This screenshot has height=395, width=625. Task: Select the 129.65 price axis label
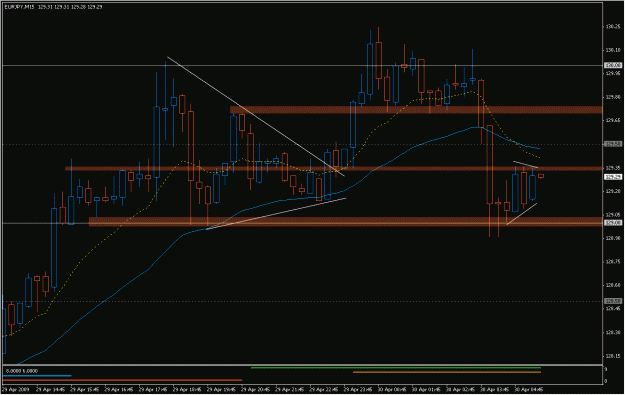613,120
